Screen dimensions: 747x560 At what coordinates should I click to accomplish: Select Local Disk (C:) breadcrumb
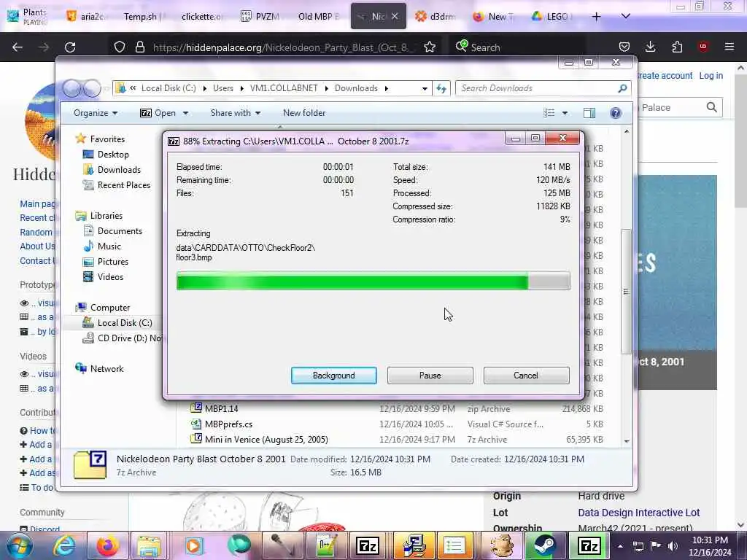click(x=169, y=88)
